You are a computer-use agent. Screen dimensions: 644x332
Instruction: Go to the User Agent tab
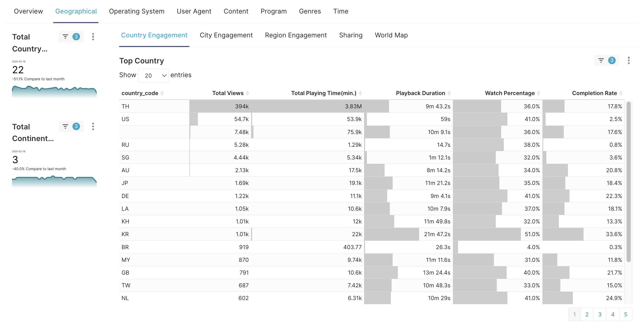pos(194,11)
